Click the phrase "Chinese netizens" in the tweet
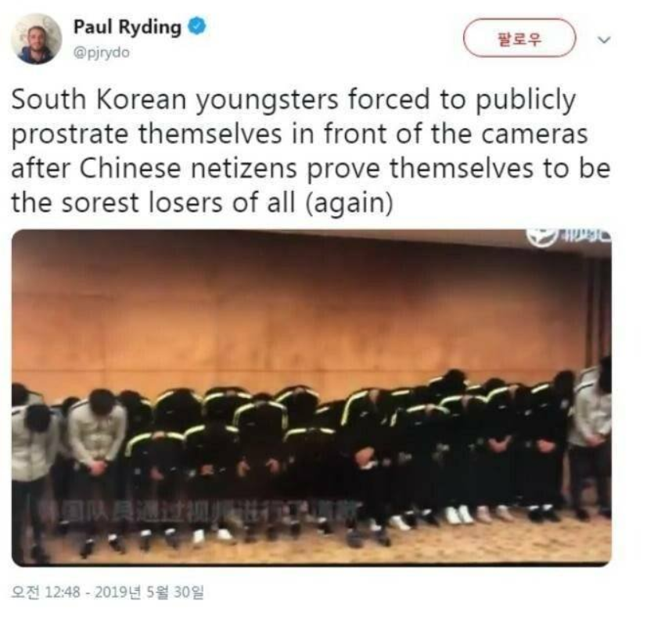Viewport: 672px width, 619px height. (188, 168)
